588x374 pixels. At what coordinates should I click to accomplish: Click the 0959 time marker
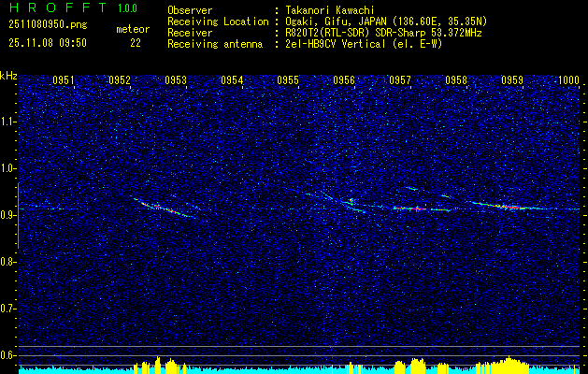pyautogui.click(x=512, y=80)
